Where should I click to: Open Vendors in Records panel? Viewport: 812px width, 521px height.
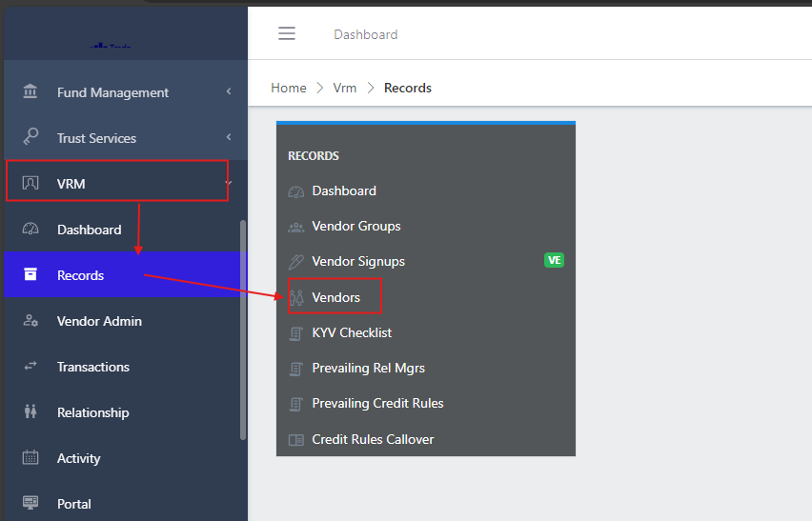(335, 297)
